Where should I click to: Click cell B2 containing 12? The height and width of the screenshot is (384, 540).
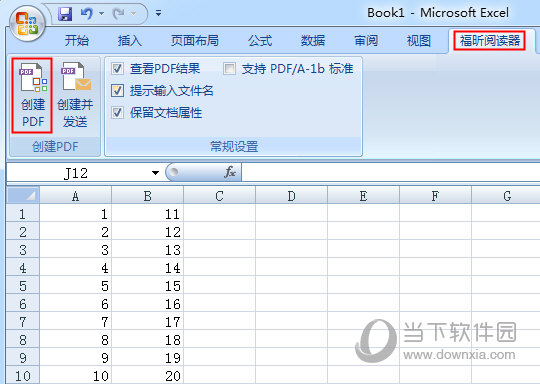point(147,232)
